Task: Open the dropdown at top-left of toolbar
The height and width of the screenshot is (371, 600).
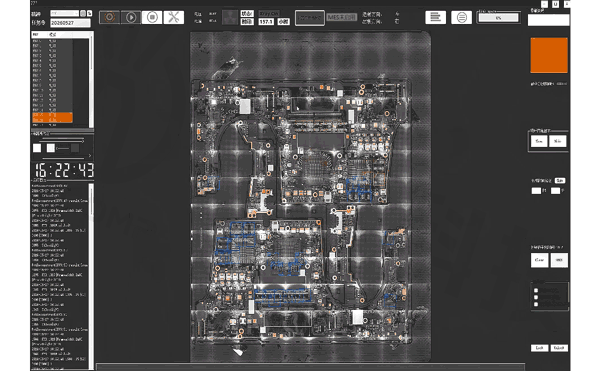Action: tap(64, 13)
